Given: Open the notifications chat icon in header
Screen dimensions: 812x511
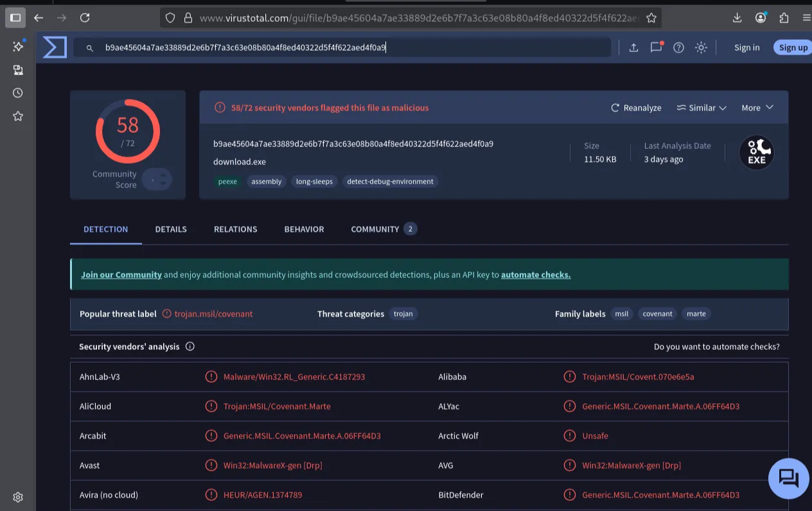Looking at the screenshot, I should tap(656, 48).
